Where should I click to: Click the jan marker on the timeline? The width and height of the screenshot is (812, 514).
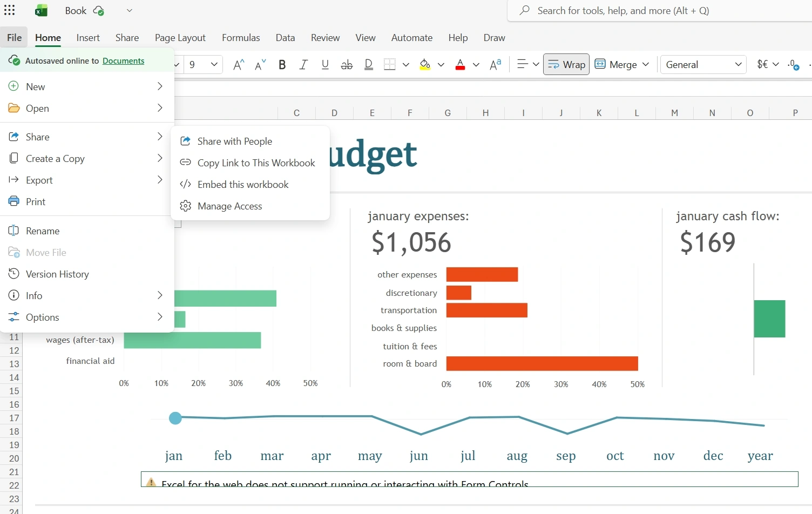point(175,418)
